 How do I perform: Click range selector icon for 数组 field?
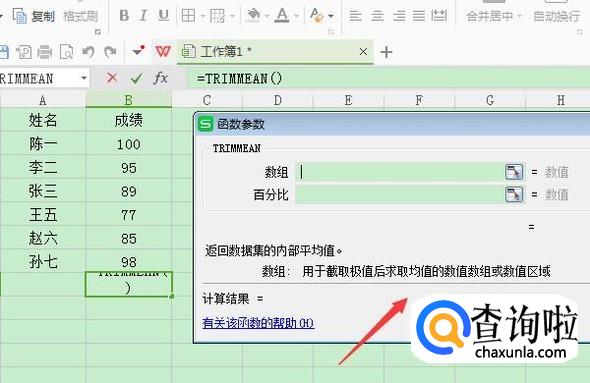(514, 172)
